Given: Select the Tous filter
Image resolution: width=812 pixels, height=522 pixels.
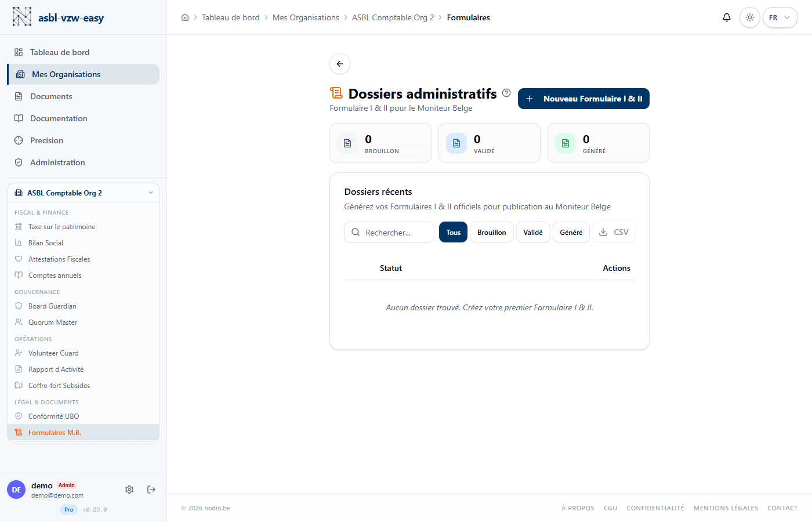Looking at the screenshot, I should coord(453,232).
